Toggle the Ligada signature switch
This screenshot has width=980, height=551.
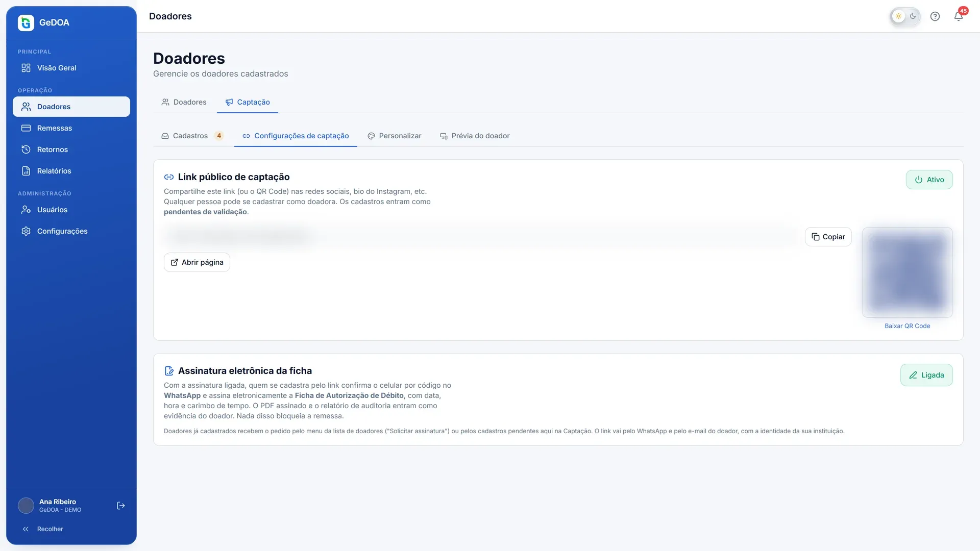click(x=926, y=375)
